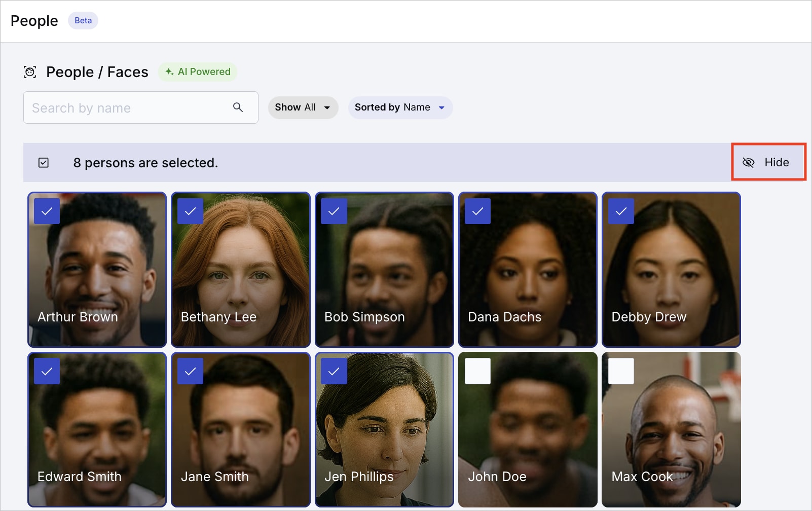Click the sparkle icon in AI Powered badge
Screen dimensions: 812x511
[x=169, y=71]
